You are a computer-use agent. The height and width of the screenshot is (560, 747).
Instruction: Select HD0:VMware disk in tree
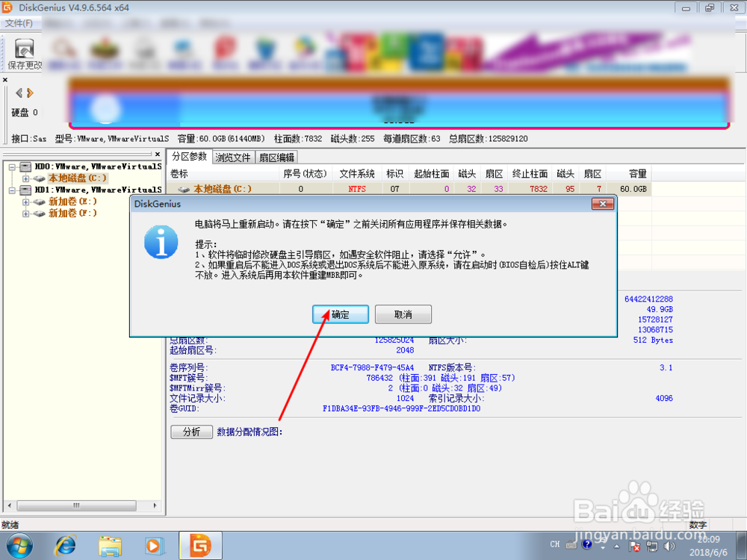(x=98, y=167)
